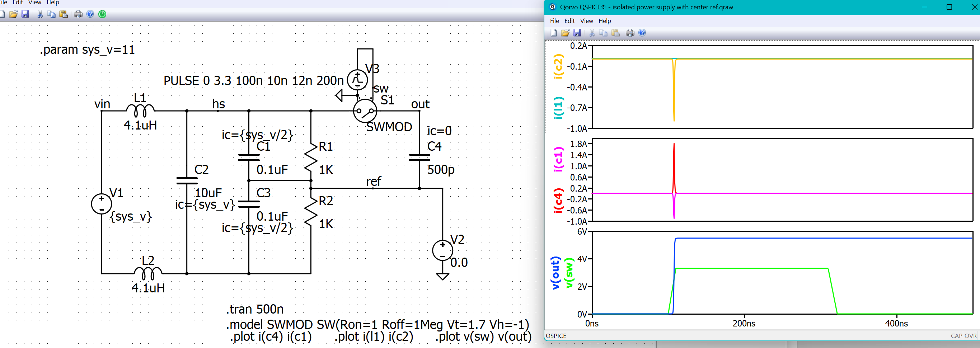
Task: Open File menu in the waveform window
Action: click(554, 21)
